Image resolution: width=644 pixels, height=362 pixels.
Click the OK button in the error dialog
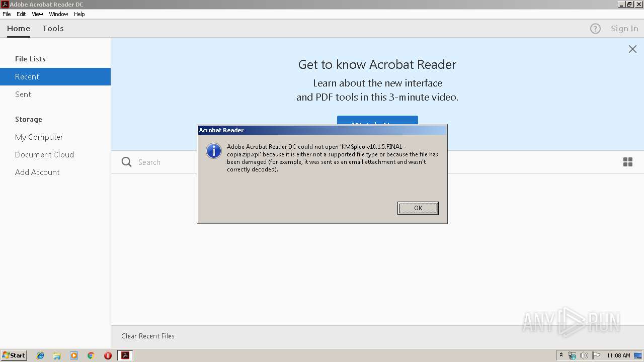point(418,208)
